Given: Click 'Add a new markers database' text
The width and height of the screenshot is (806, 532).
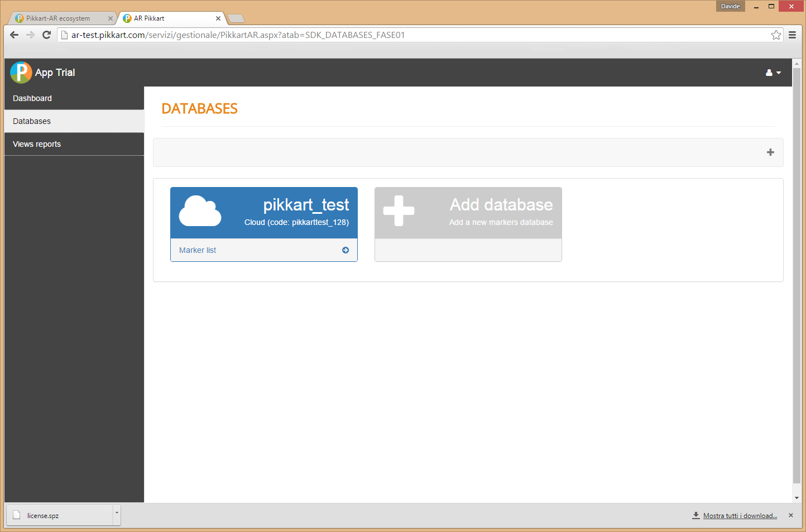Looking at the screenshot, I should point(501,222).
